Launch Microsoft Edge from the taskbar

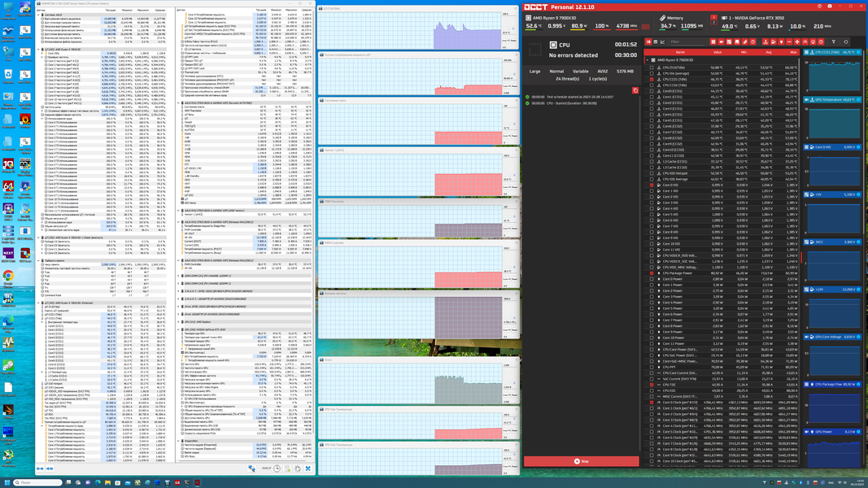pyautogui.click(x=98, y=483)
